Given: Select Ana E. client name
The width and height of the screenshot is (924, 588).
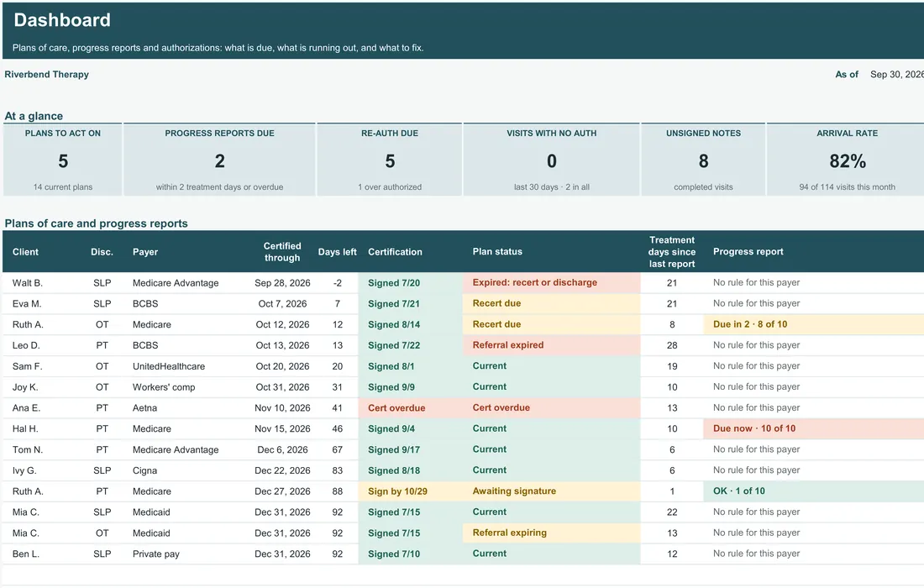Looking at the screenshot, I should [26, 407].
